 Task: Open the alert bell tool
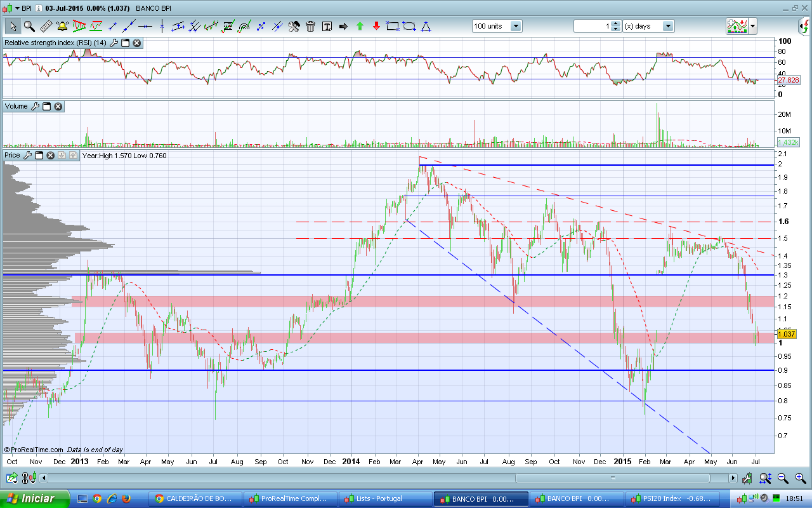(62, 26)
